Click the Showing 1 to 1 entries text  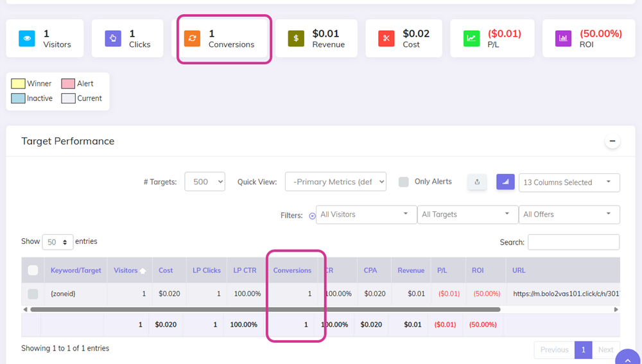65,349
